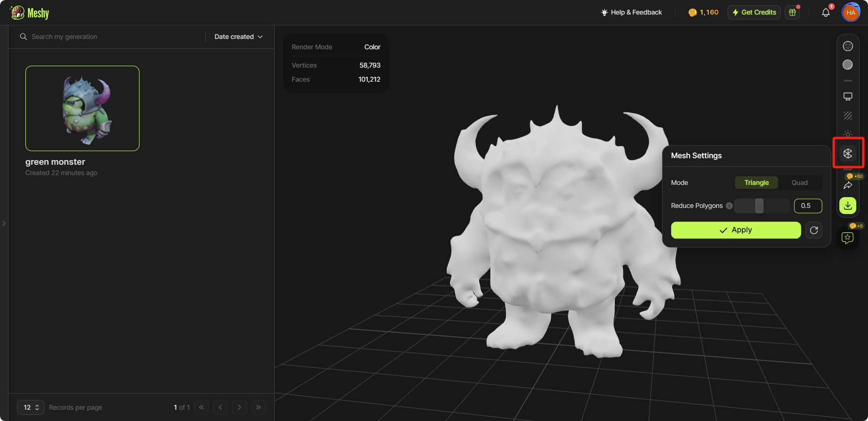The height and width of the screenshot is (421, 868).
Task: Open the Date created sort dropdown
Action: point(239,37)
